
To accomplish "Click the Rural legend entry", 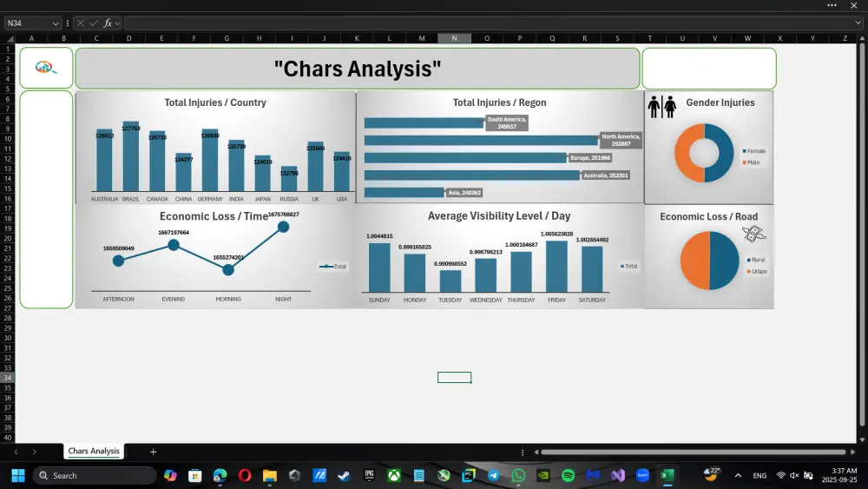I will point(756,260).
